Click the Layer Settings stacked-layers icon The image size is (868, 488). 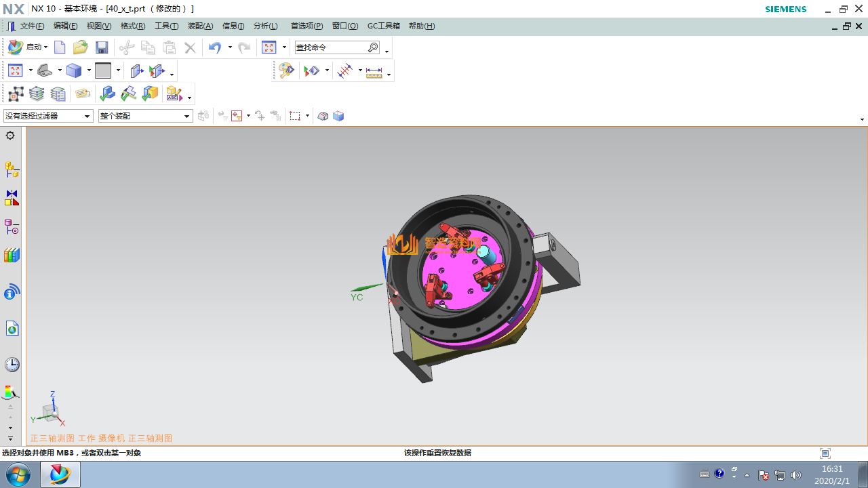(37, 94)
